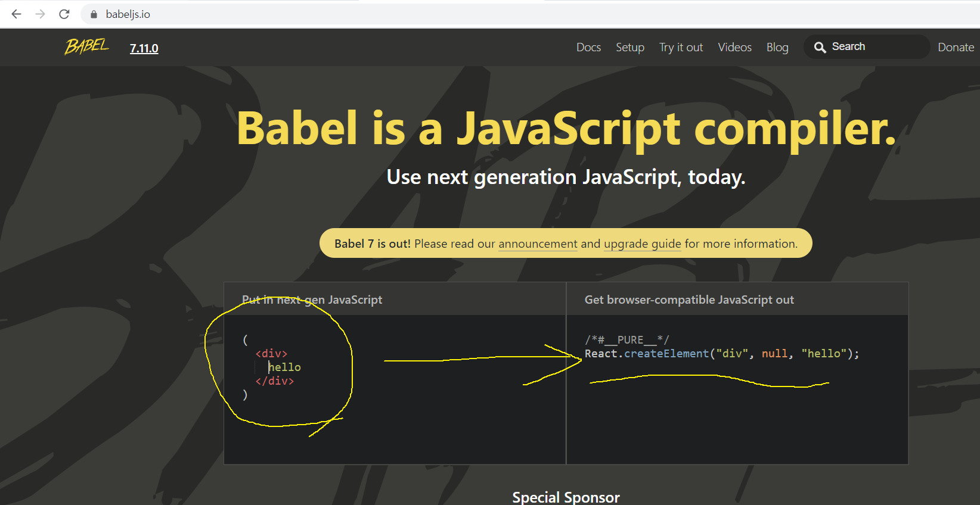Click 'hello' in the input code editor

coord(284,367)
